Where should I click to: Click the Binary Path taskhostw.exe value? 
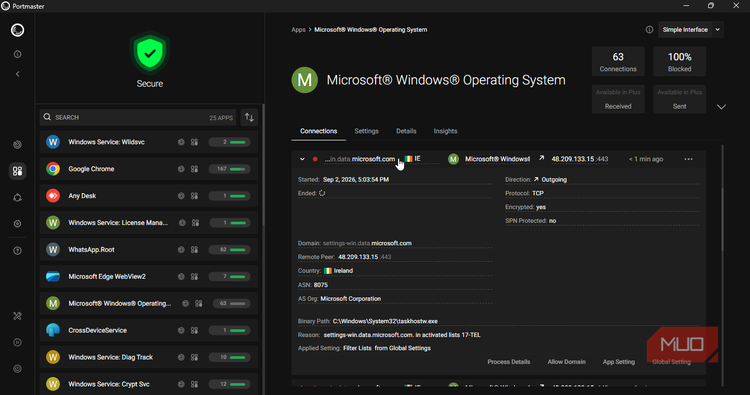385,321
